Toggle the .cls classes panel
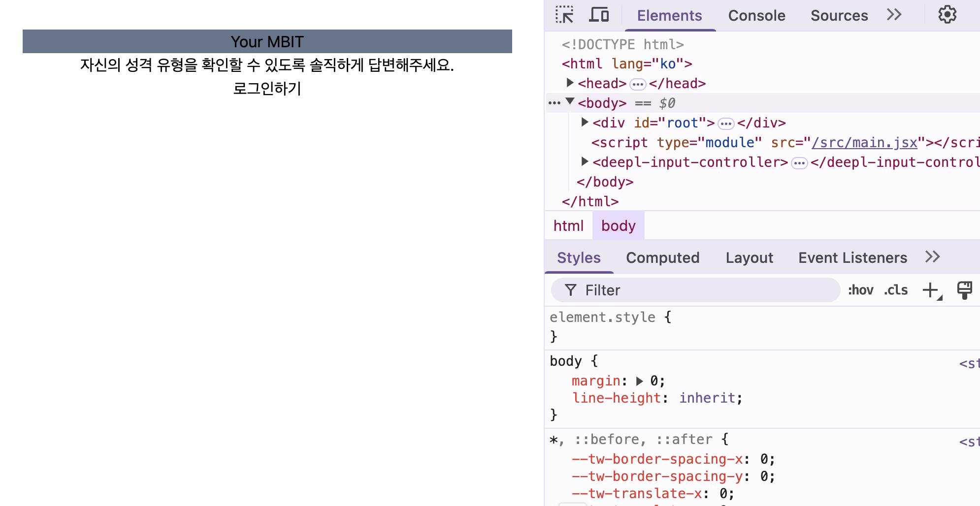Screen dimensions: 980x506 coord(896,290)
